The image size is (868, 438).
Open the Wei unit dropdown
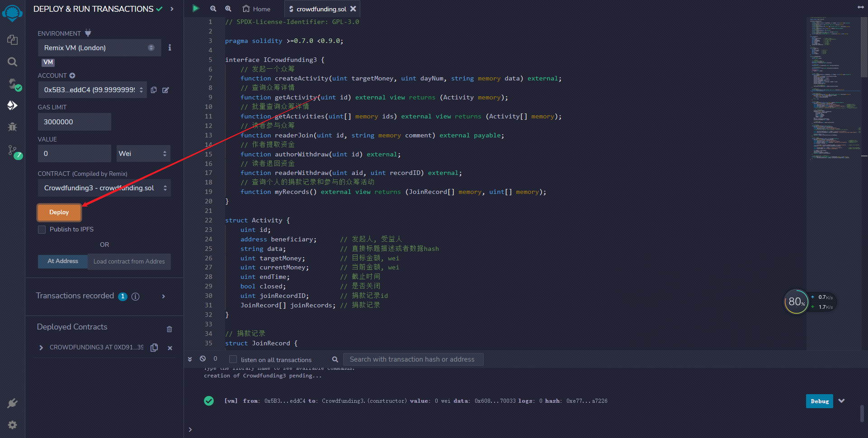143,154
